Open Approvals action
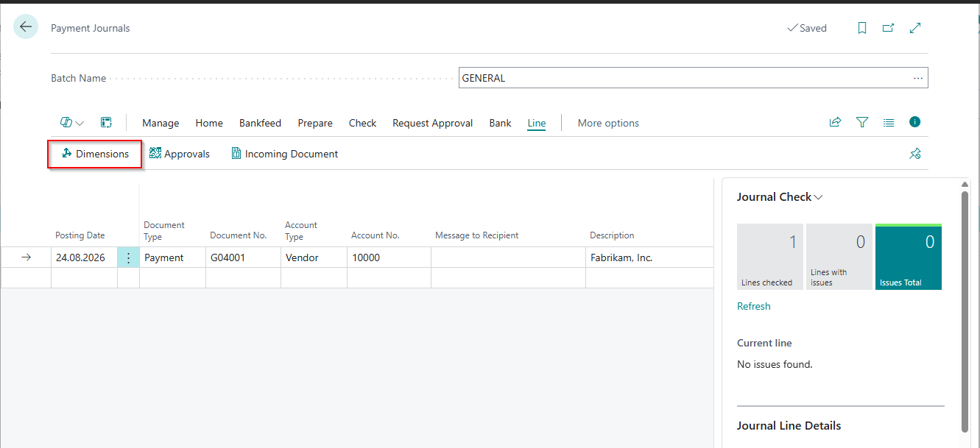 coord(180,154)
